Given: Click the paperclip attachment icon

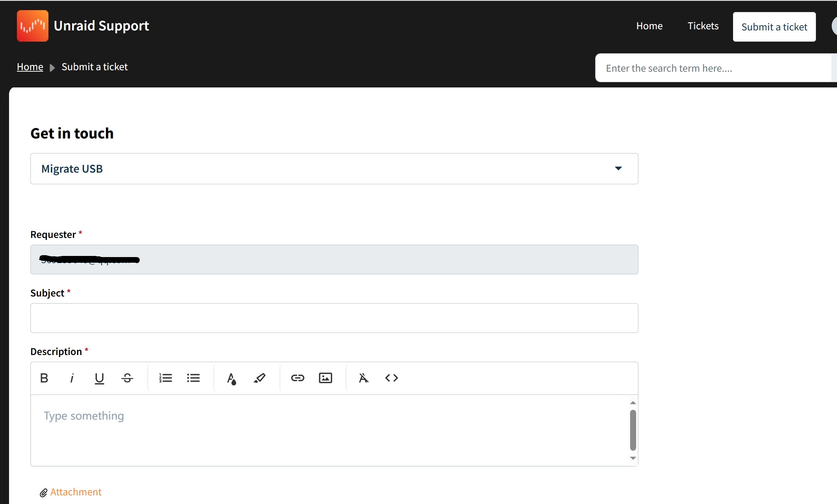Looking at the screenshot, I should point(44,493).
